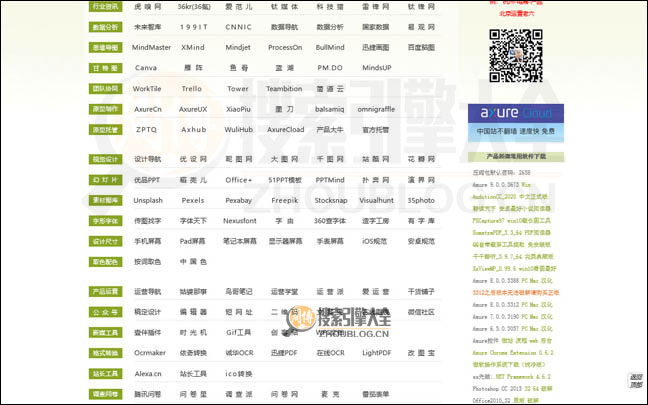Go to the 迅捷PDF link

coord(284,353)
